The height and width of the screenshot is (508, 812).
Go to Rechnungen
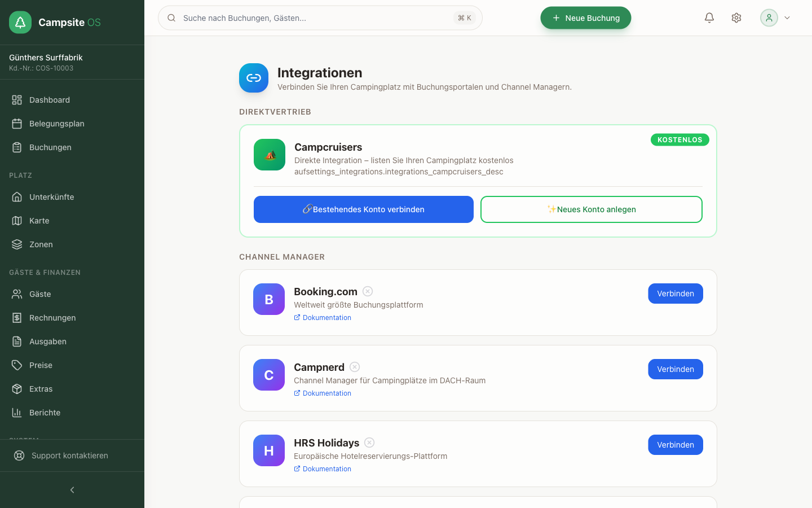click(x=72, y=318)
